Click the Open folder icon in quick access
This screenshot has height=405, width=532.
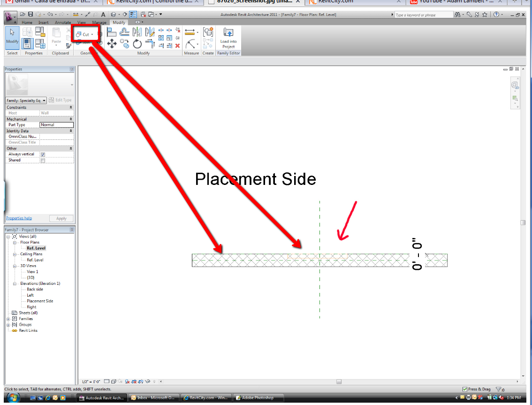point(23,14)
